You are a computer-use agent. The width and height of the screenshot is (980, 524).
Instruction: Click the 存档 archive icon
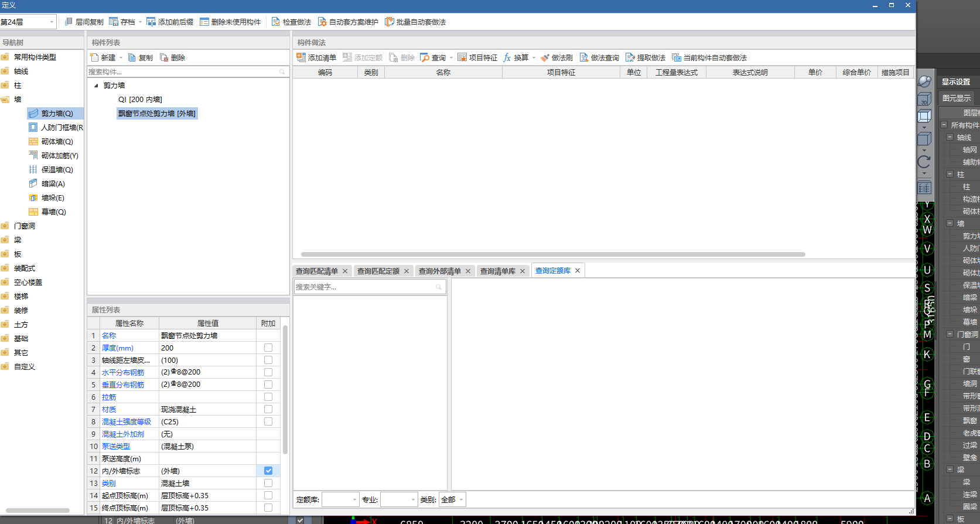[x=114, y=22]
